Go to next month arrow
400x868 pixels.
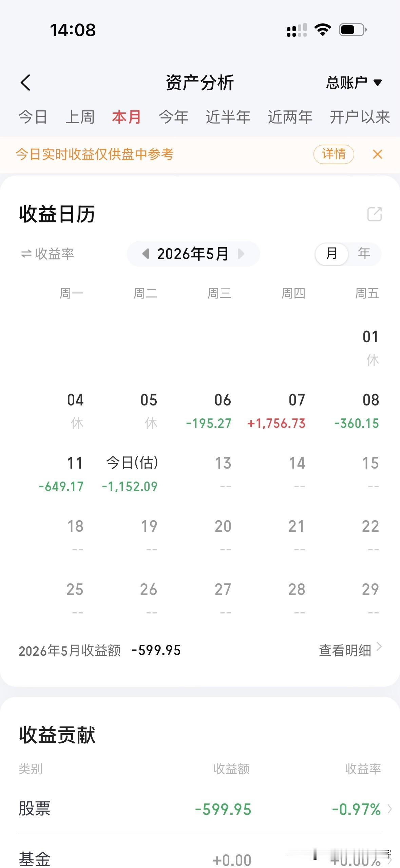click(241, 254)
